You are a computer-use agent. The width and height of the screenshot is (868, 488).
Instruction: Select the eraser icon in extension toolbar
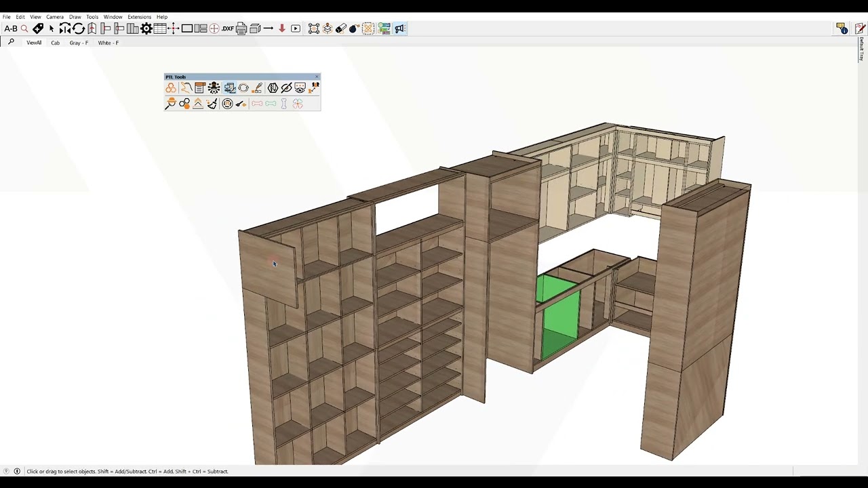click(x=341, y=28)
